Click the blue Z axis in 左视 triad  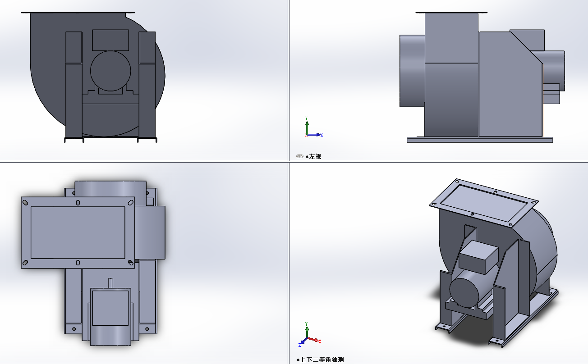[x=315, y=134]
